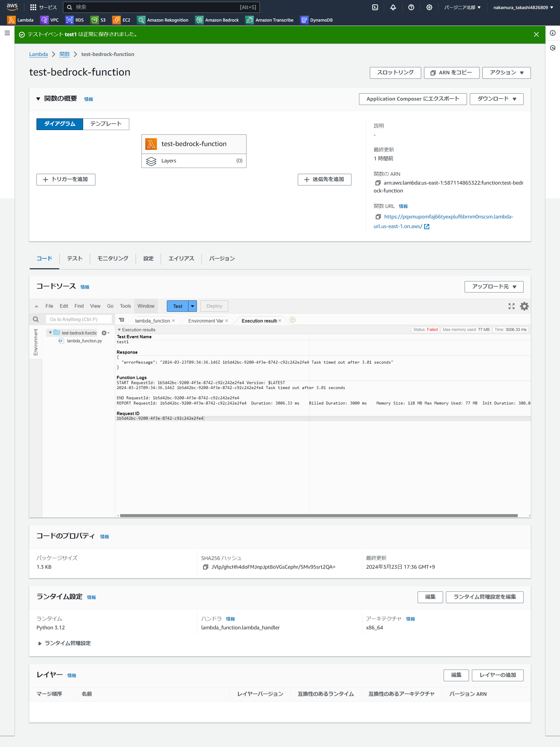Open the AWS services grid menu
The width and height of the screenshot is (560, 747).
tap(33, 7)
